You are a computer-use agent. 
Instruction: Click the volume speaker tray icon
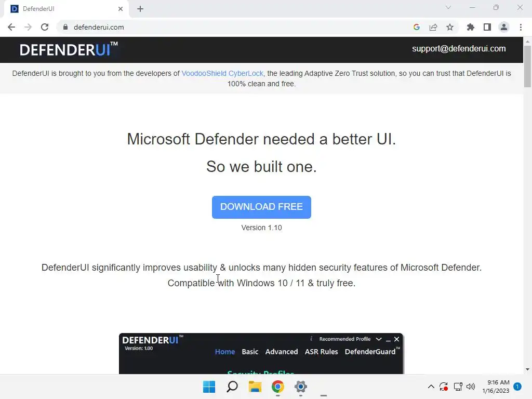(x=471, y=387)
